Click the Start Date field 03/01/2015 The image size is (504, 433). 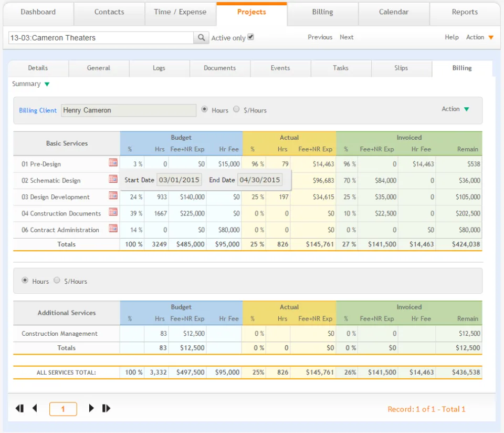click(179, 180)
